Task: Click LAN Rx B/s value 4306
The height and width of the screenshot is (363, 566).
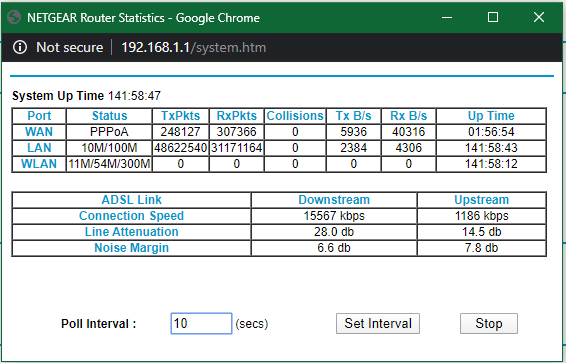Action: click(409, 148)
